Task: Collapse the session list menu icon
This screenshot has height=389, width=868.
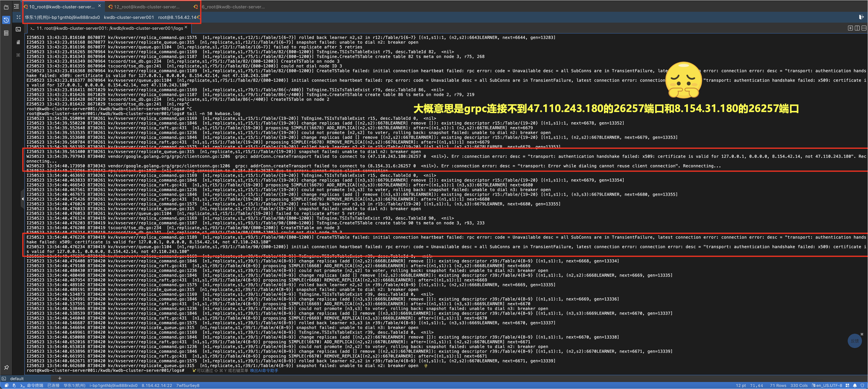Action: [x=16, y=6]
